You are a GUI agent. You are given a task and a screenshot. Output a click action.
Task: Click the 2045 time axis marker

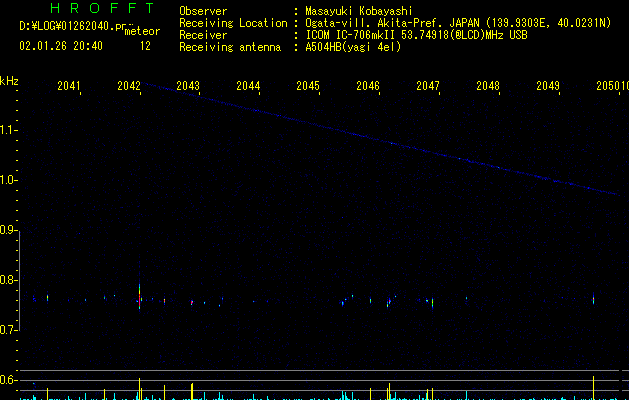pos(308,85)
